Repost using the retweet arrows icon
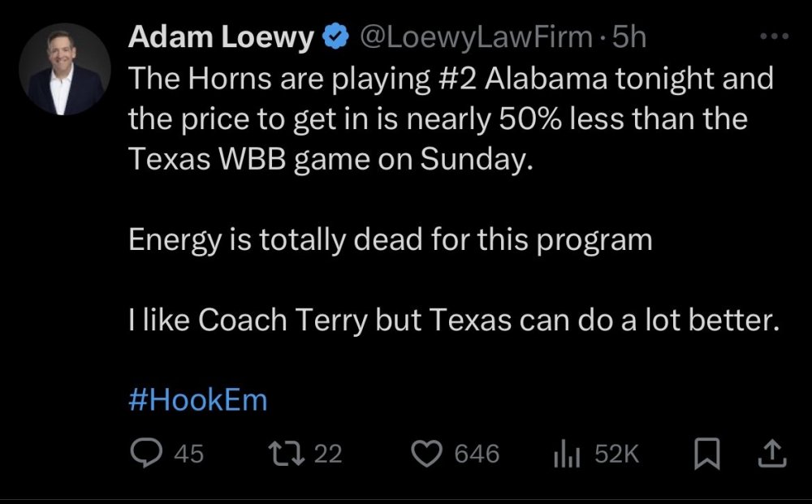This screenshot has height=504, width=812. [x=286, y=454]
